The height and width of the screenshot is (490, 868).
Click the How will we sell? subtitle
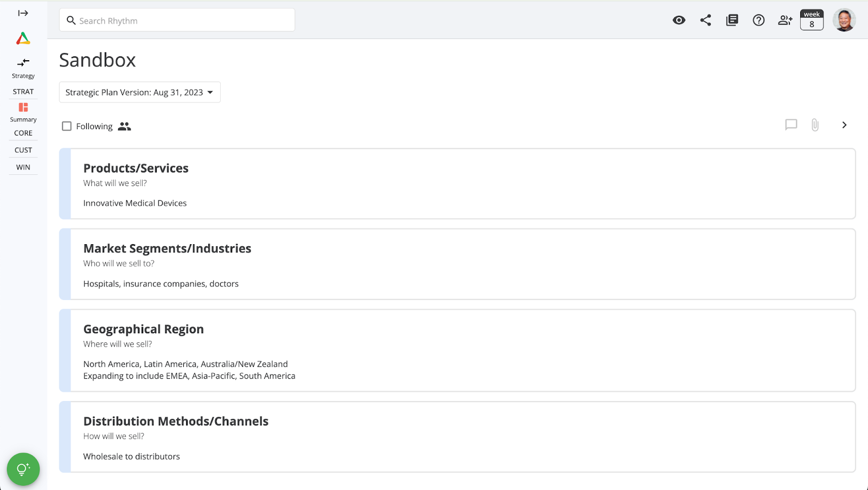pos(113,436)
